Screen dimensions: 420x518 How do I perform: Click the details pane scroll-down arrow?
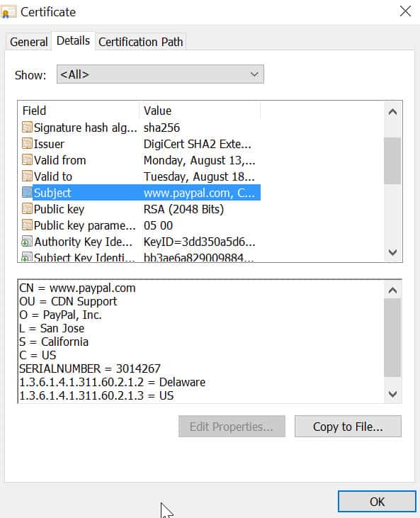(392, 394)
